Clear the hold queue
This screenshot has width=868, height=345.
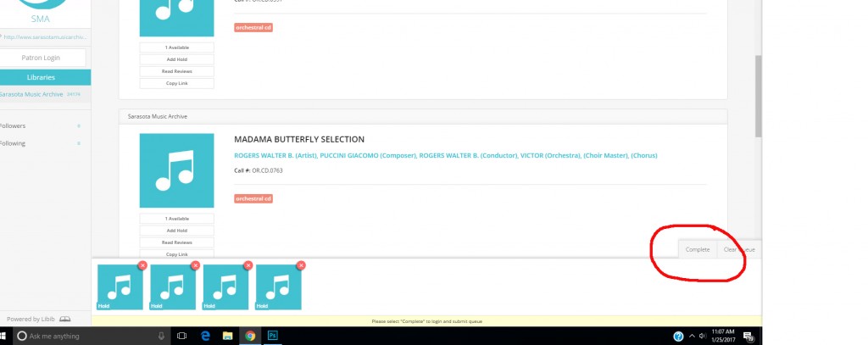coord(739,249)
